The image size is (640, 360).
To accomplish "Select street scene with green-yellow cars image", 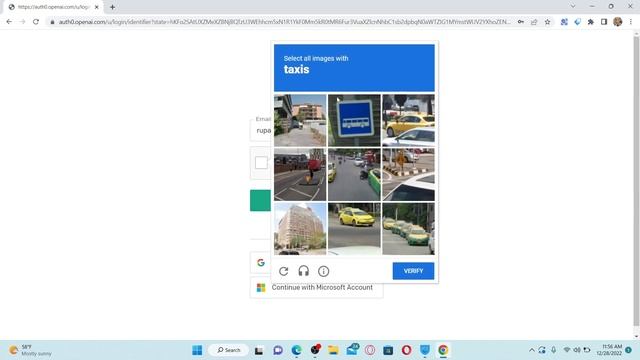I will click(354, 175).
